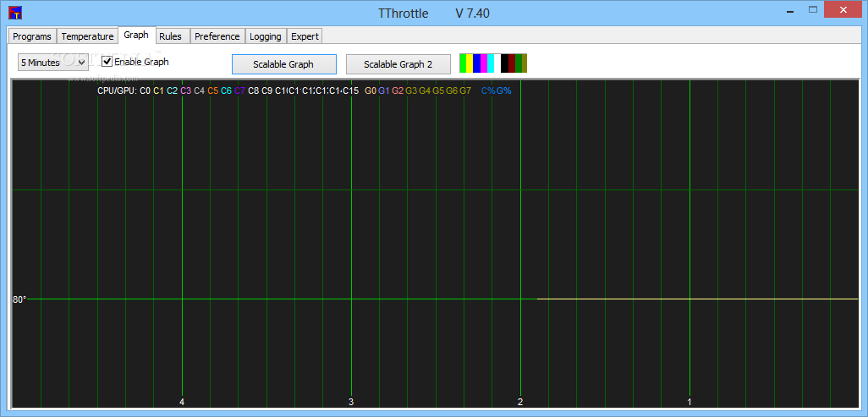Click the G7 GPU legend label
The image size is (868, 417).
(x=465, y=91)
